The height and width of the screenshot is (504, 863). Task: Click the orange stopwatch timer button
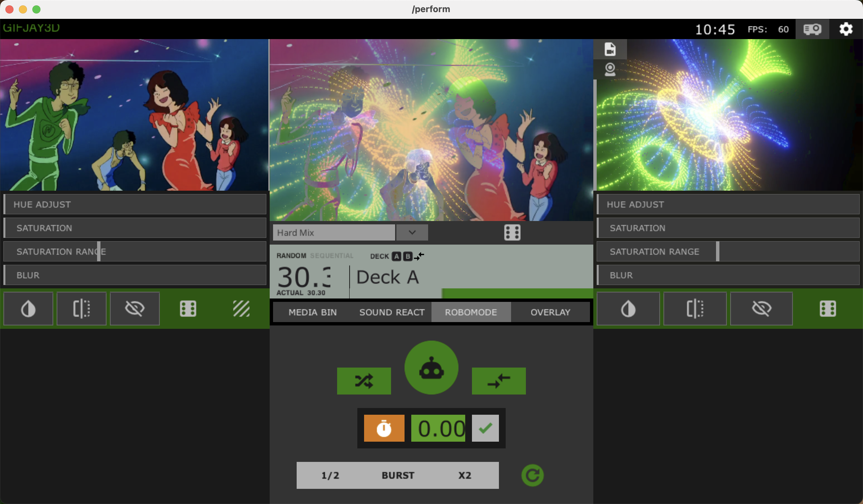click(x=384, y=428)
